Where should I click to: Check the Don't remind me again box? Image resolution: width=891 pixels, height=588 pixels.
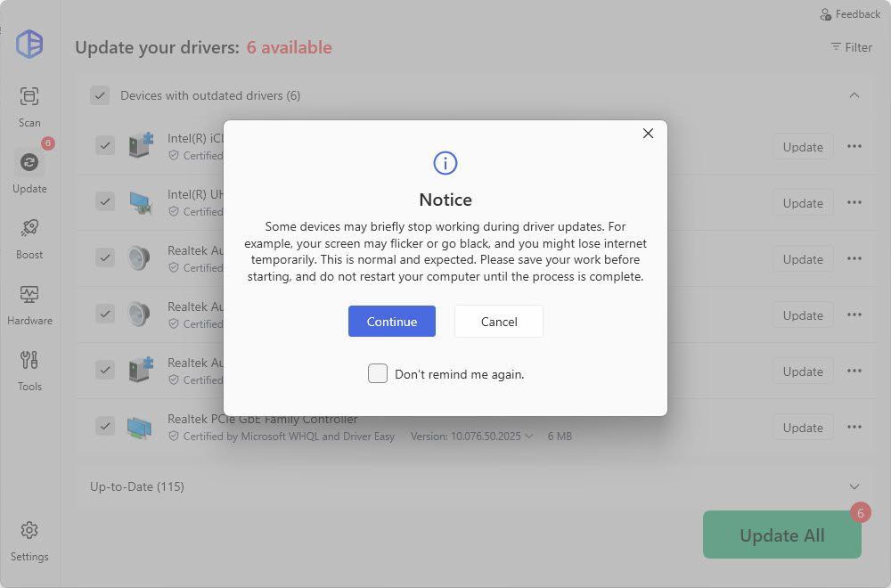pos(378,374)
